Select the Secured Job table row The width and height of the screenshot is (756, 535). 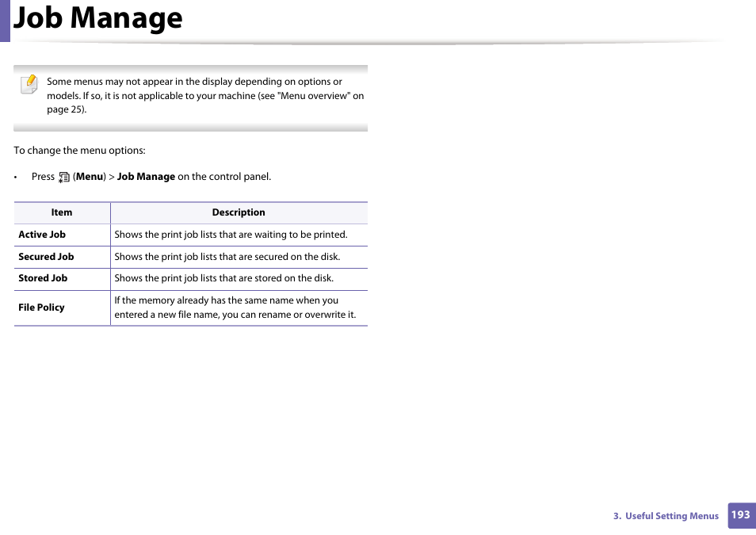pos(62,256)
